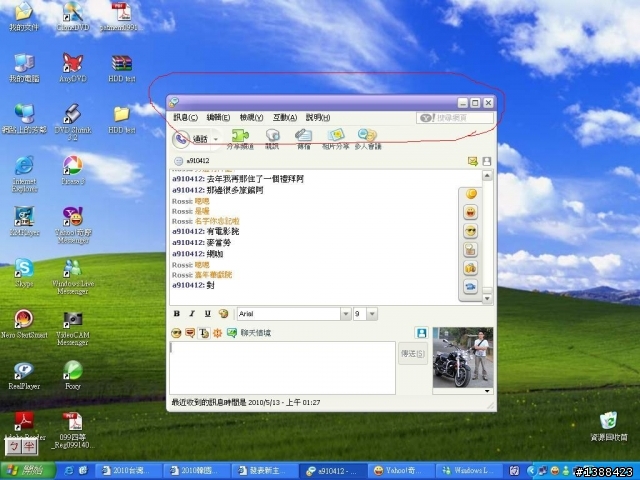Open the font size 9 dropdown

(372, 314)
